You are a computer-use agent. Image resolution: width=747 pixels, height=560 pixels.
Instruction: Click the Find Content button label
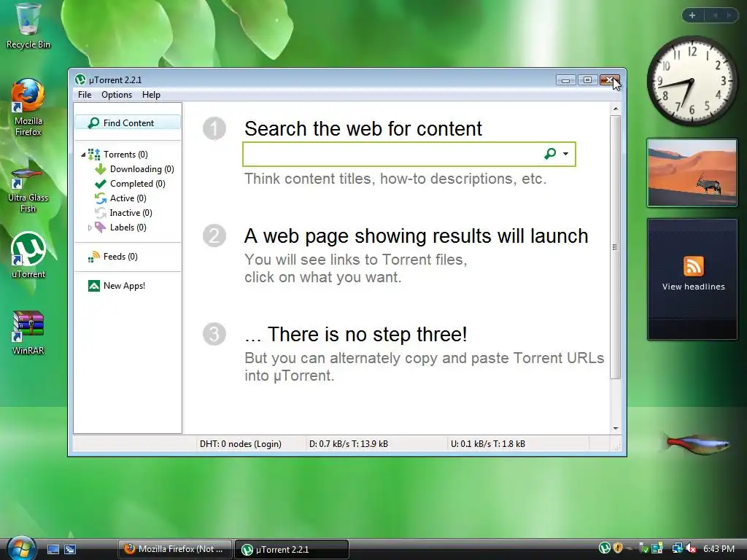(128, 122)
